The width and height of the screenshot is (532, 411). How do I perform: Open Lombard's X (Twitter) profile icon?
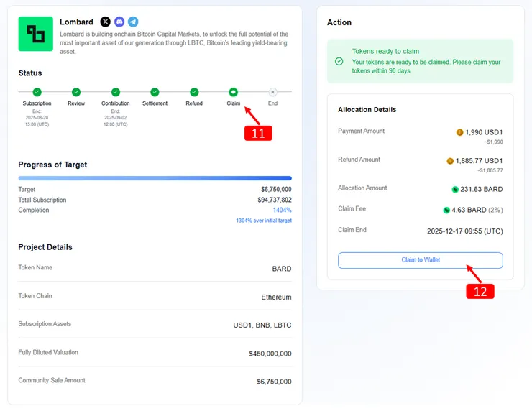point(105,22)
